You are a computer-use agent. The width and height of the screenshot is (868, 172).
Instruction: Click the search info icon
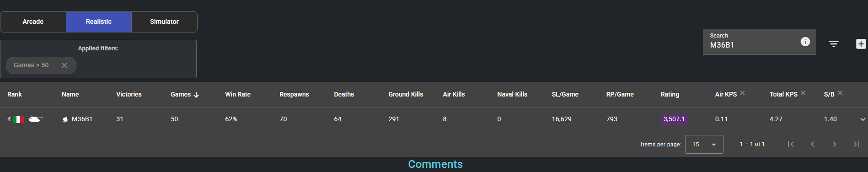click(x=805, y=42)
